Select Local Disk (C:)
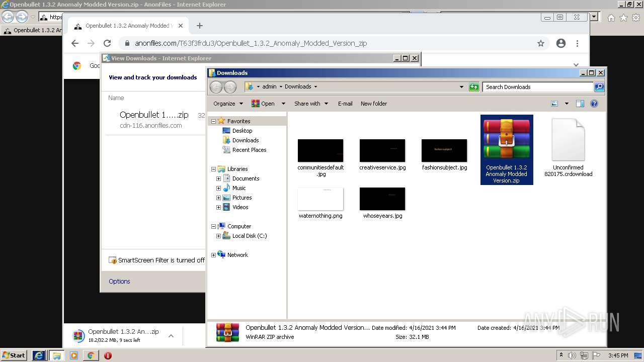This screenshot has height=362, width=644. click(x=249, y=236)
